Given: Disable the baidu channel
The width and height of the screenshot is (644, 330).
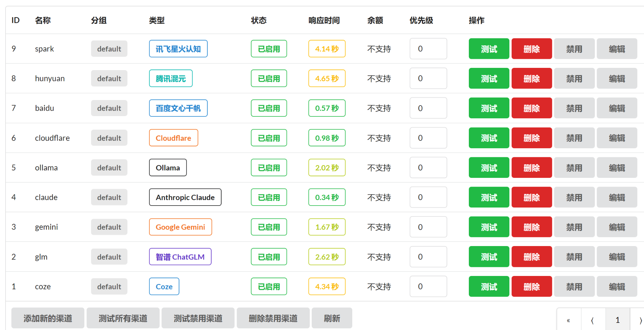Looking at the screenshot, I should point(574,108).
